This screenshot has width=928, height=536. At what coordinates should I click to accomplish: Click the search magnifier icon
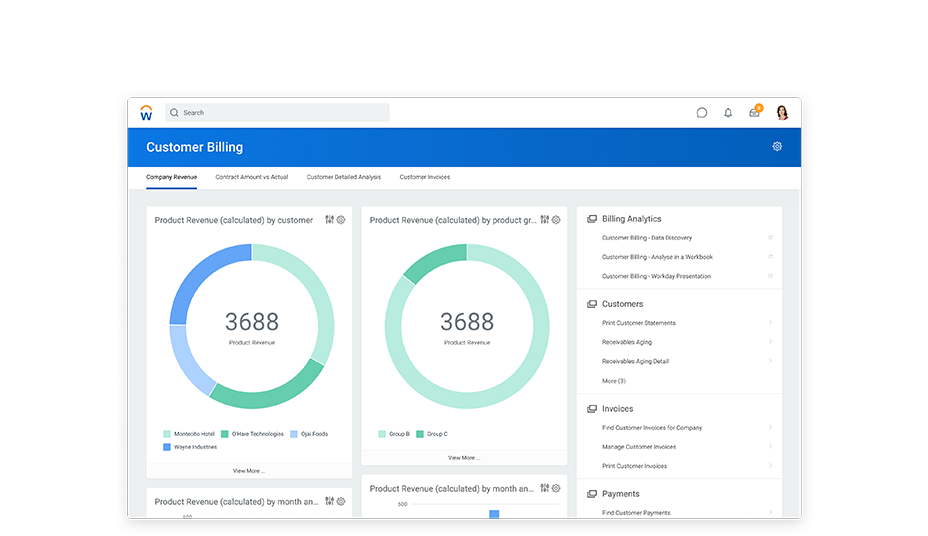174,112
